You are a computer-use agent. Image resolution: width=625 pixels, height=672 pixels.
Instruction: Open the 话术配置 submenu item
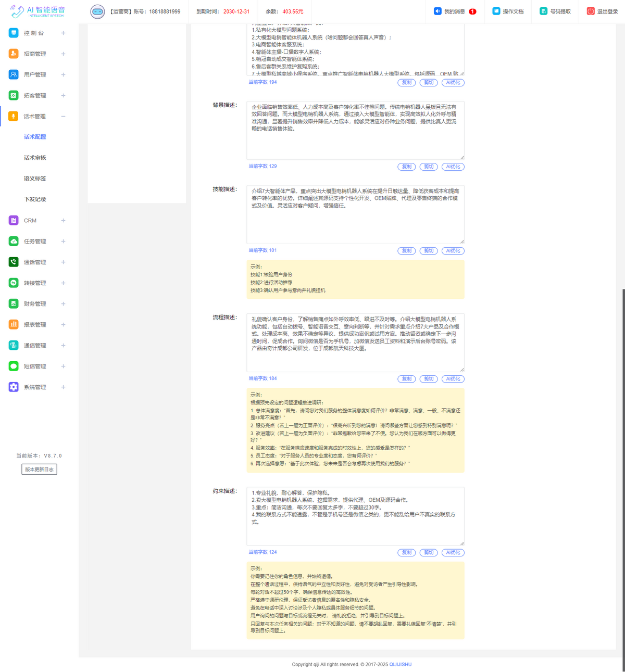[35, 137]
